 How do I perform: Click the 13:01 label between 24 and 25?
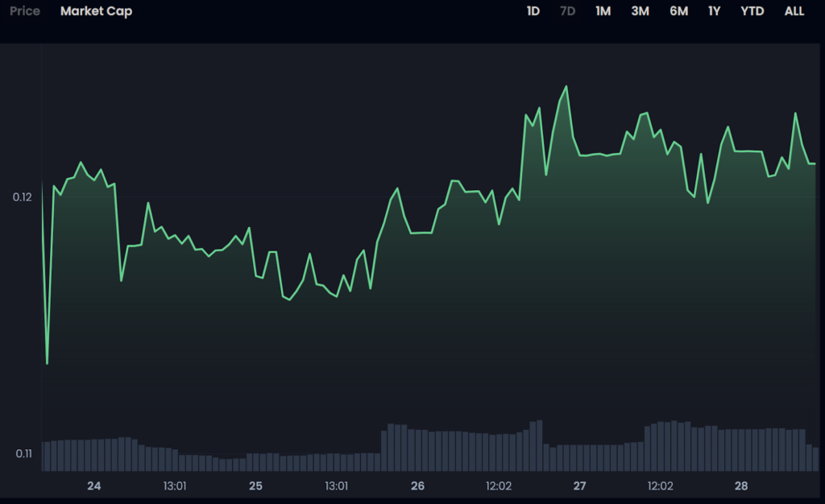175,486
